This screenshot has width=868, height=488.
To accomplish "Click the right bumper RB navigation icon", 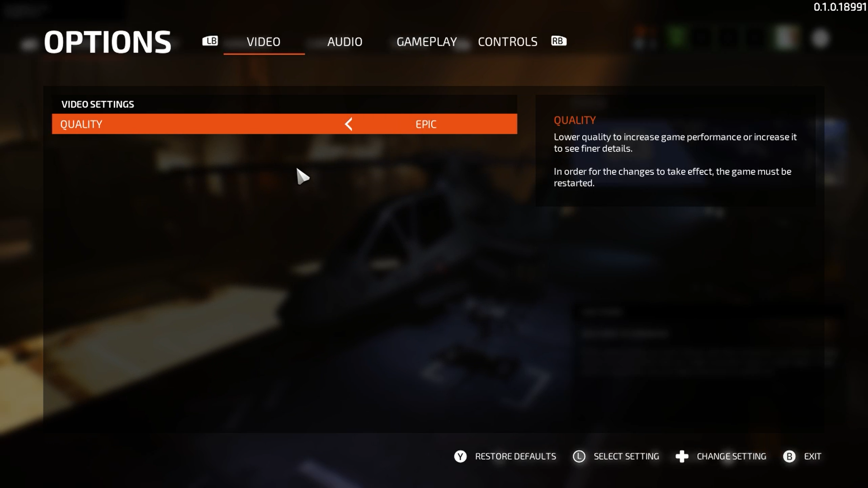I will pyautogui.click(x=558, y=41).
